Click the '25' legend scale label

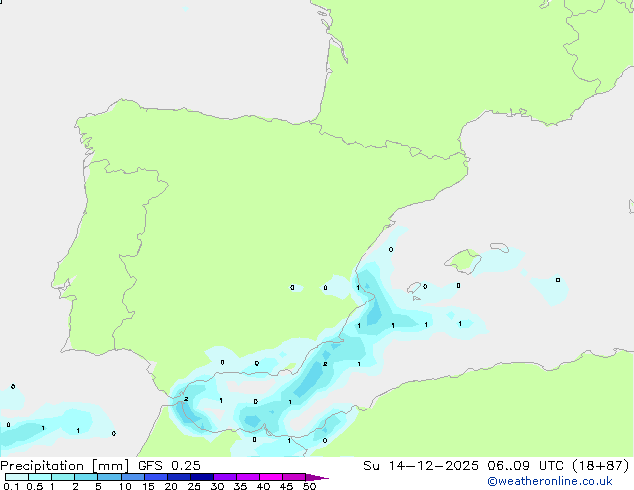click(x=194, y=486)
